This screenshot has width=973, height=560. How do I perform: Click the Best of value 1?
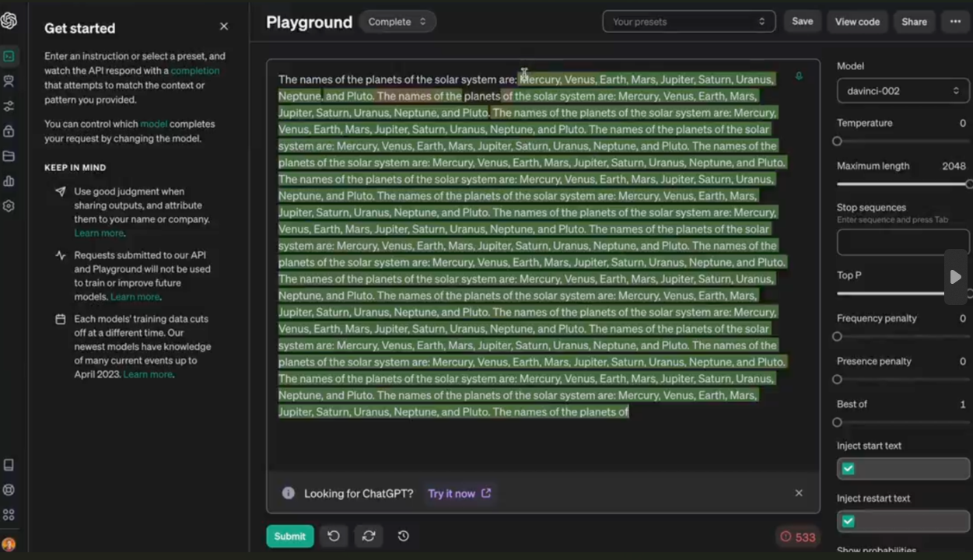click(963, 404)
